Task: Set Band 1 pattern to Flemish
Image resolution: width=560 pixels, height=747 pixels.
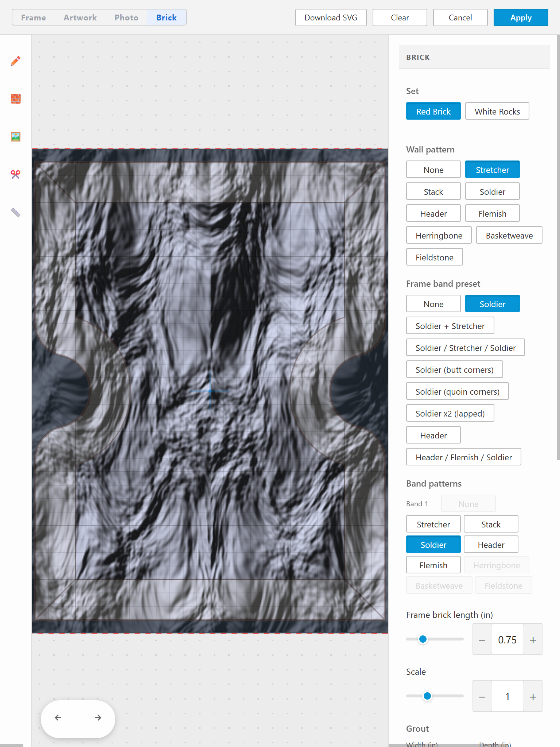Action: coord(433,565)
